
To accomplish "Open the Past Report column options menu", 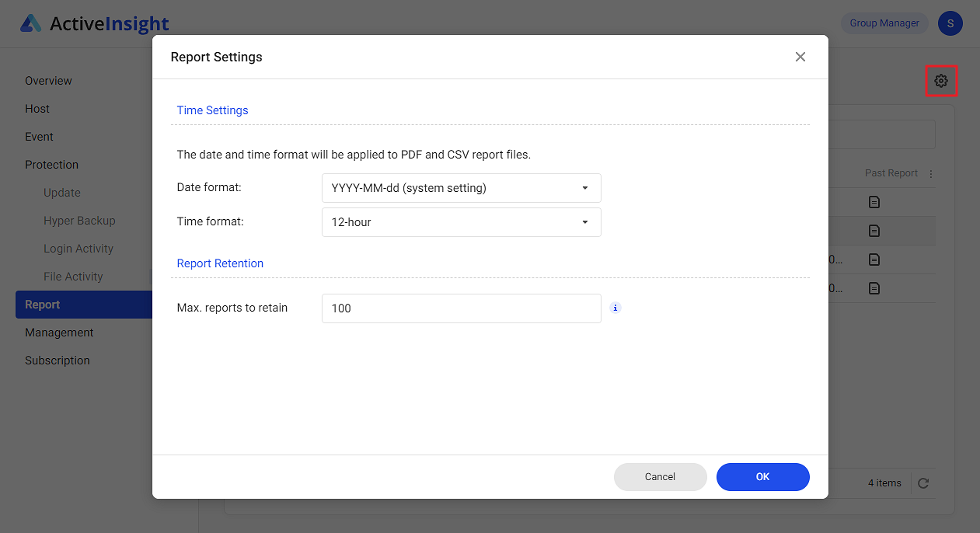I will (x=930, y=172).
